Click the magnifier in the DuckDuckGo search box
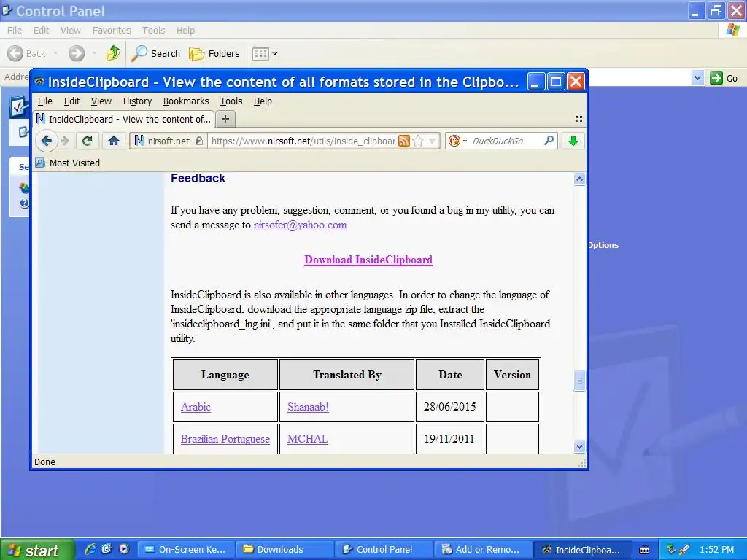Viewport: 747px width, 560px height. click(x=549, y=141)
